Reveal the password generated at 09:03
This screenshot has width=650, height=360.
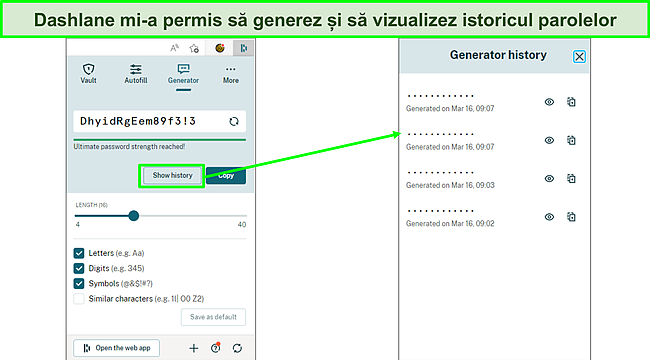[x=549, y=178]
